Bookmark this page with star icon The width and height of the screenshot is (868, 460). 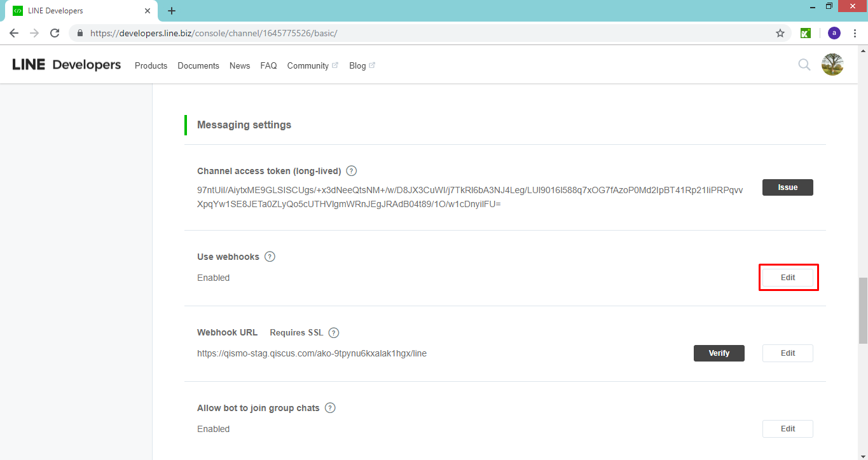780,33
